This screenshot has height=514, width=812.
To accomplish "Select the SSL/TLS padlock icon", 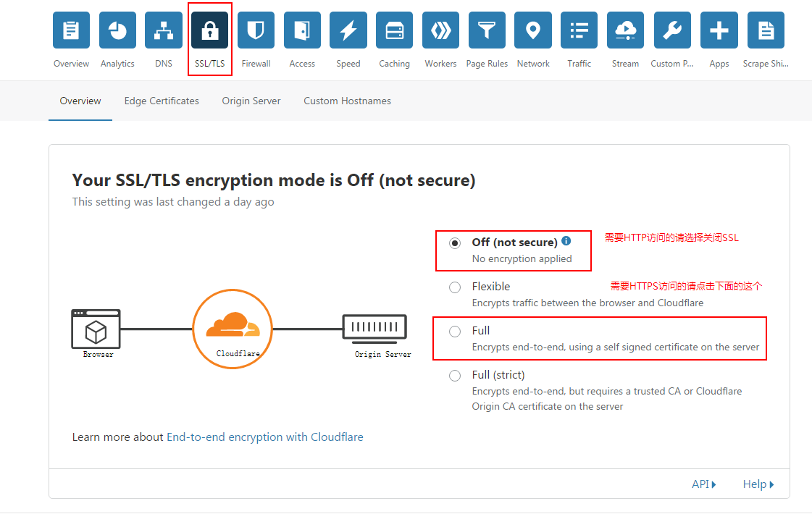I will tap(210, 30).
